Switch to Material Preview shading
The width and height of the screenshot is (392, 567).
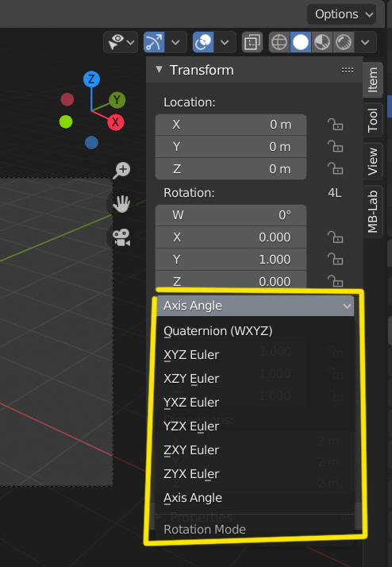point(322,42)
